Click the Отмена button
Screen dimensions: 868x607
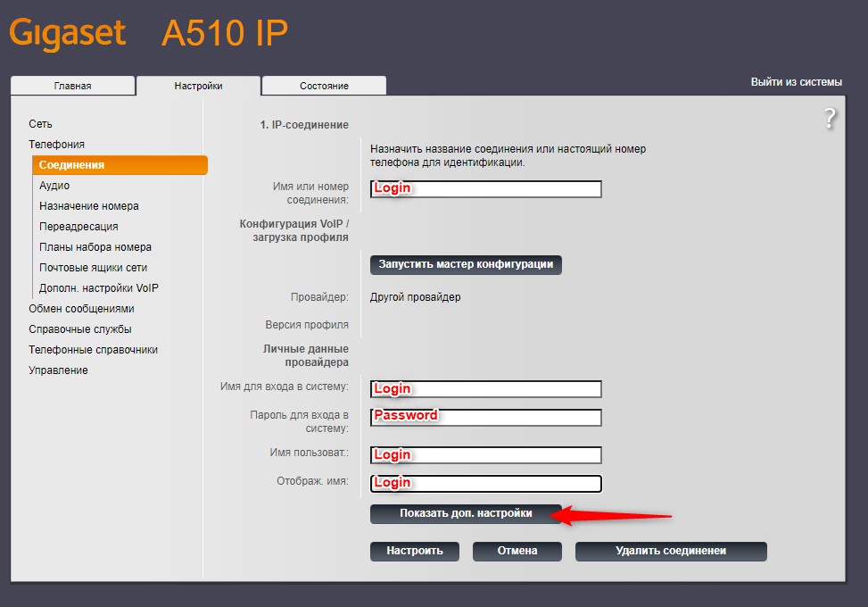tap(517, 552)
